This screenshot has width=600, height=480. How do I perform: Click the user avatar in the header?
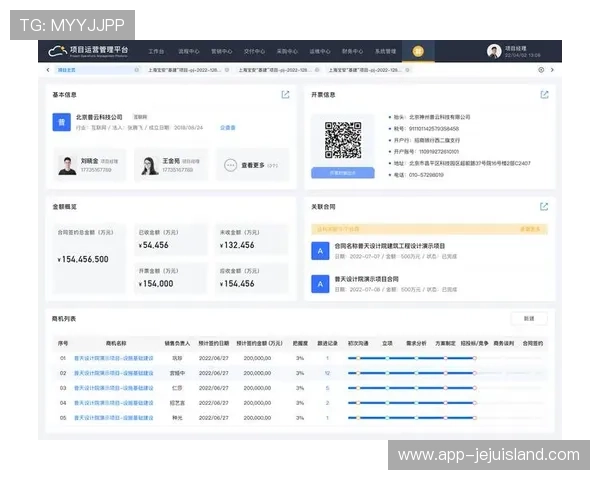point(494,51)
